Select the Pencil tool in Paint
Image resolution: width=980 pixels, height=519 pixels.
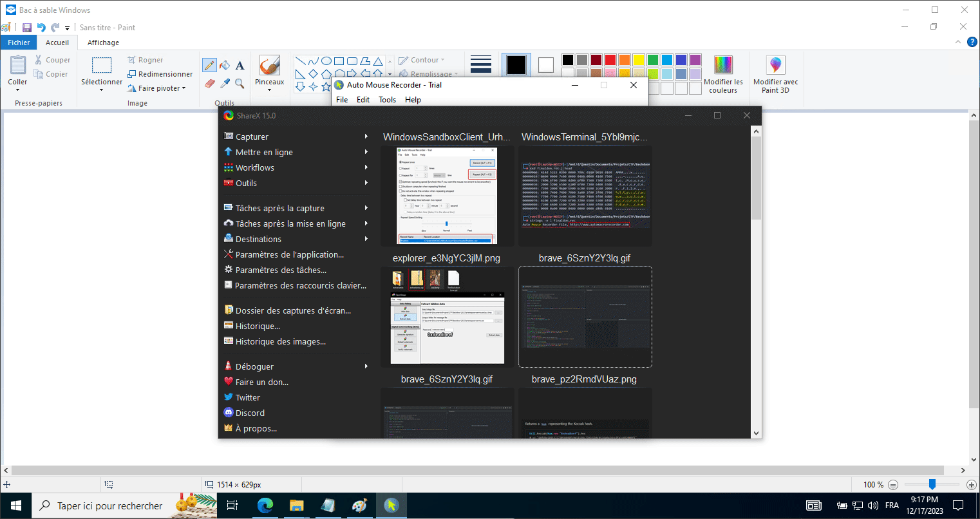209,65
